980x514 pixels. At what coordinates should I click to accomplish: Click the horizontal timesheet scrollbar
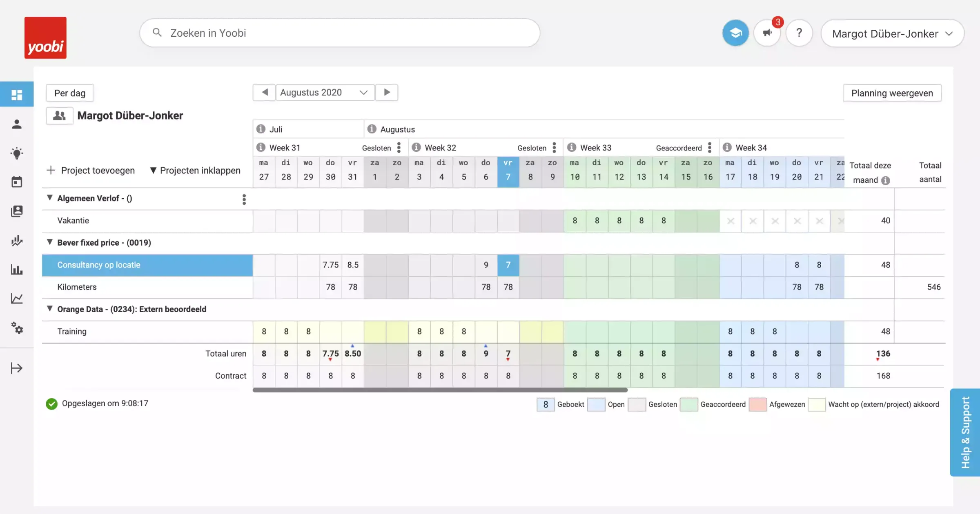440,390
